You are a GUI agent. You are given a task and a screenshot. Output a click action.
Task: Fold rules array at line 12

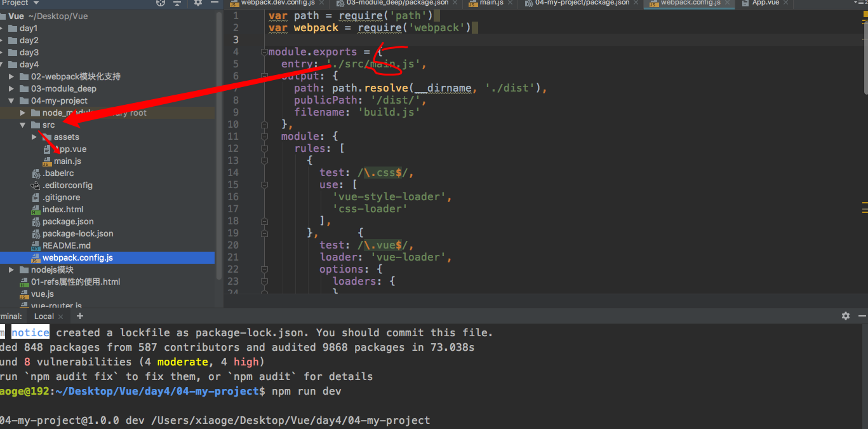click(x=264, y=149)
